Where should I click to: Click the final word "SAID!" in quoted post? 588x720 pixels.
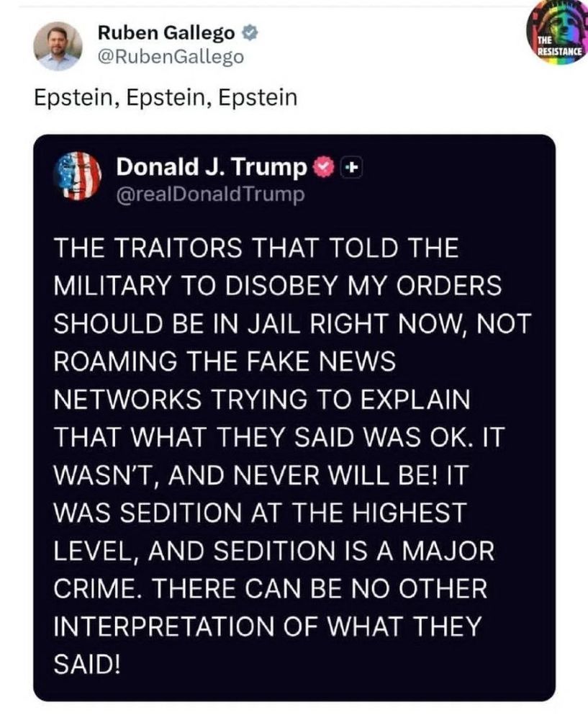click(x=87, y=664)
